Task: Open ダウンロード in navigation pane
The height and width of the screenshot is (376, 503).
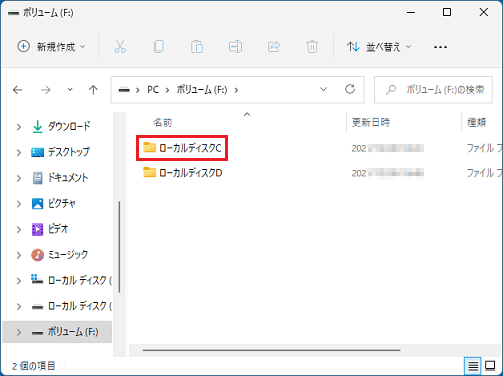Action: (69, 126)
